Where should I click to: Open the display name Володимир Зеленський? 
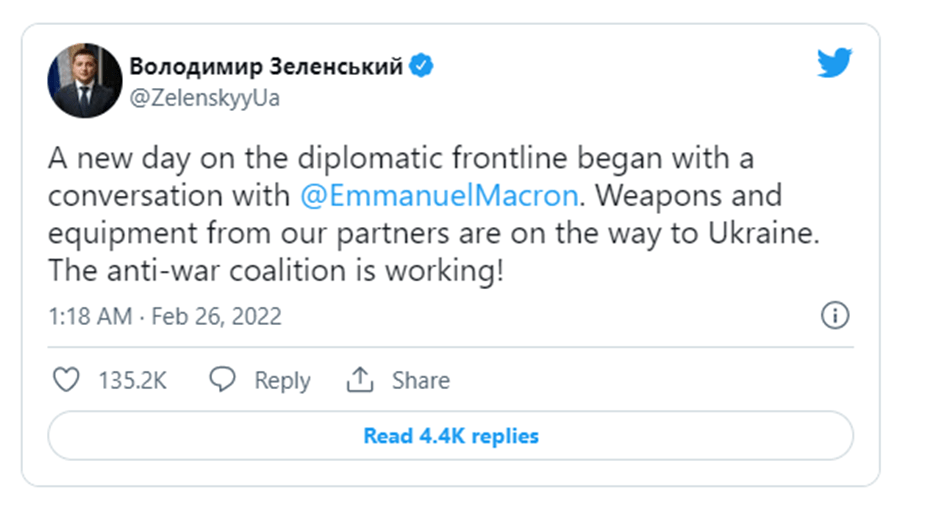266,67
